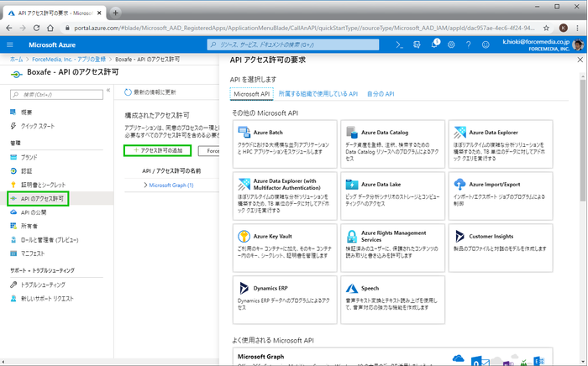Select the Azure Key Vault API card
Viewport: 588px width, 366px height.
(x=285, y=248)
